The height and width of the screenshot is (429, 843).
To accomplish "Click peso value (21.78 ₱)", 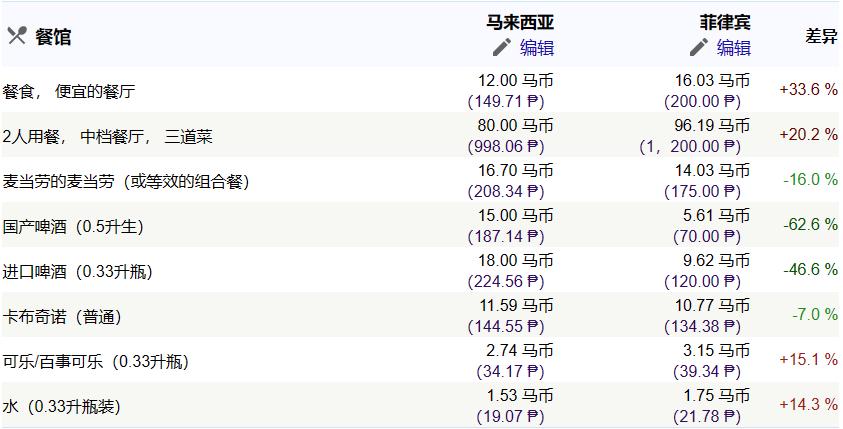I will [x=707, y=417].
